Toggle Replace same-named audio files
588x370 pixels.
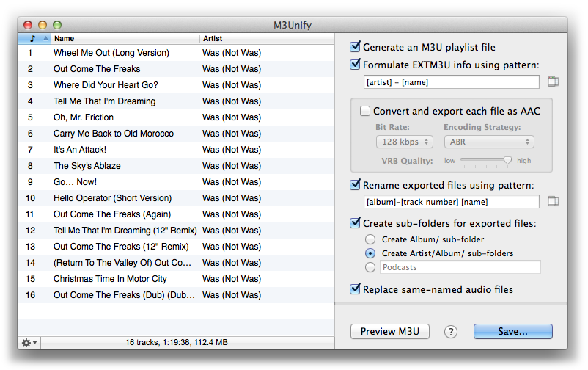(355, 289)
